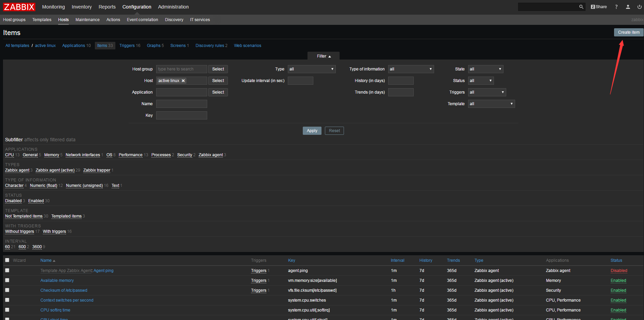The image size is (644, 320).
Task: Open Event correlation submenu
Action: point(143,20)
